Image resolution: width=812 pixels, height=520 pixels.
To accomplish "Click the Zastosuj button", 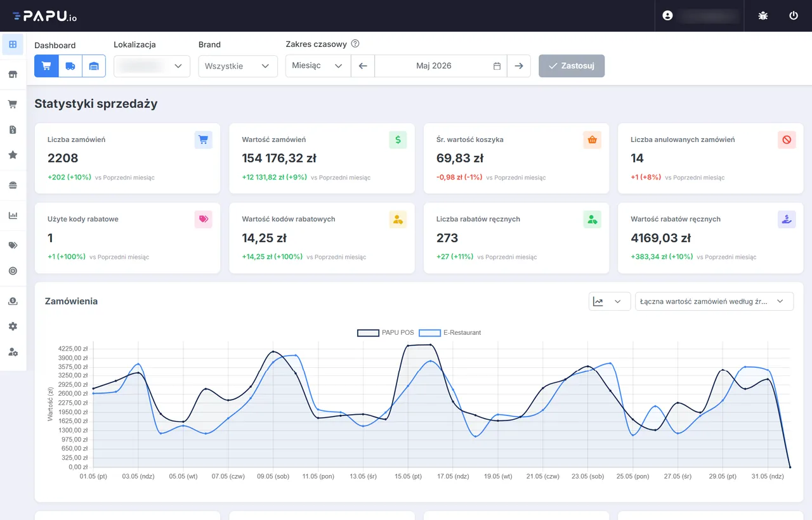I will pos(572,66).
